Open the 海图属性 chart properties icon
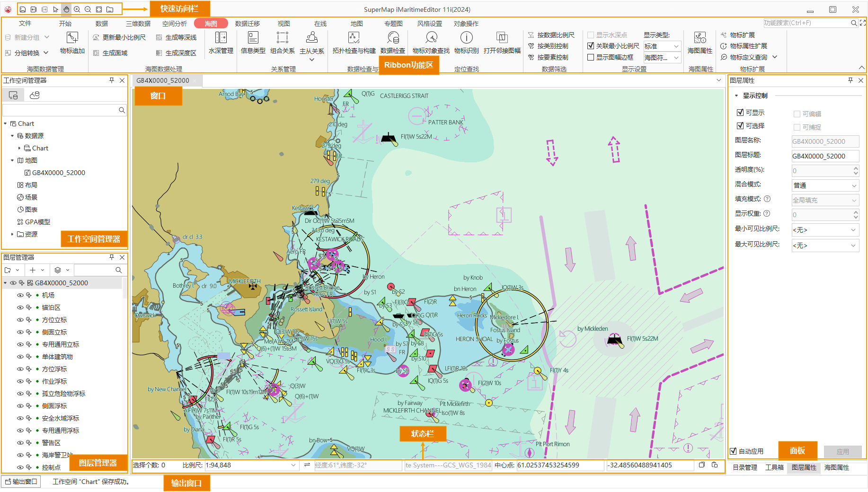Image resolution: width=868 pixels, height=492 pixels. point(700,42)
